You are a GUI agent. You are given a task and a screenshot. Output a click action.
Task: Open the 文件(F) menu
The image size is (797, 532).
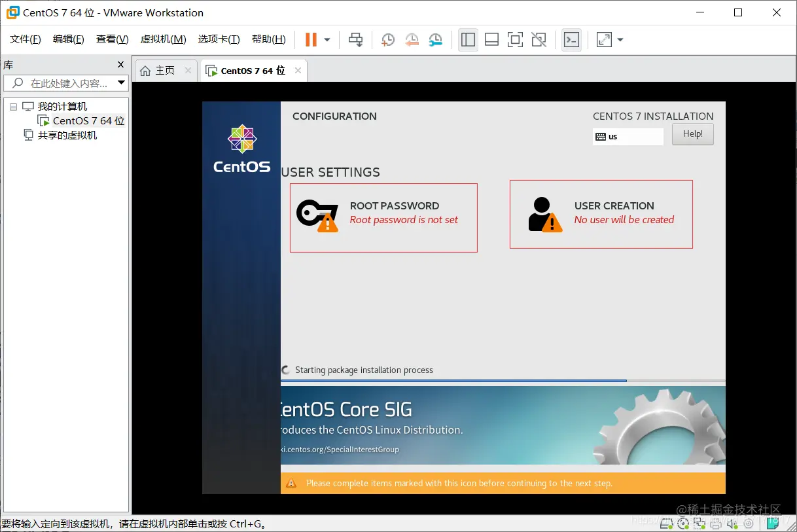tap(26, 39)
